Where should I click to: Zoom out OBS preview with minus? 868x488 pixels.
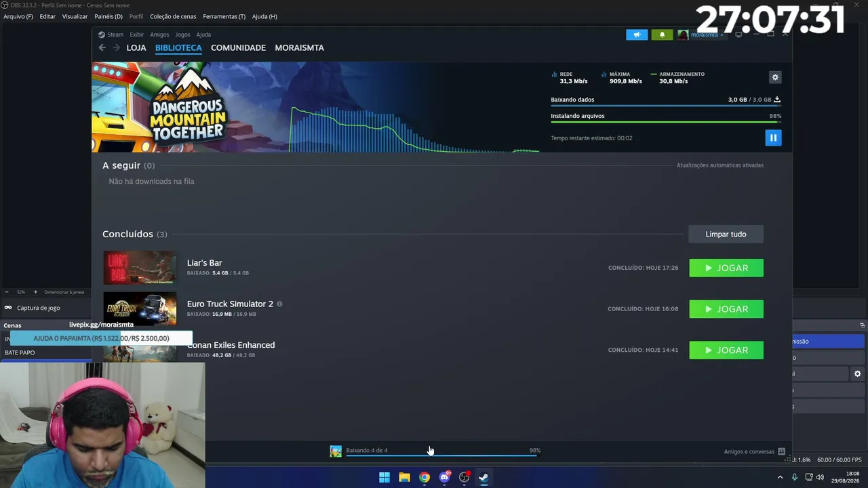coord(7,292)
